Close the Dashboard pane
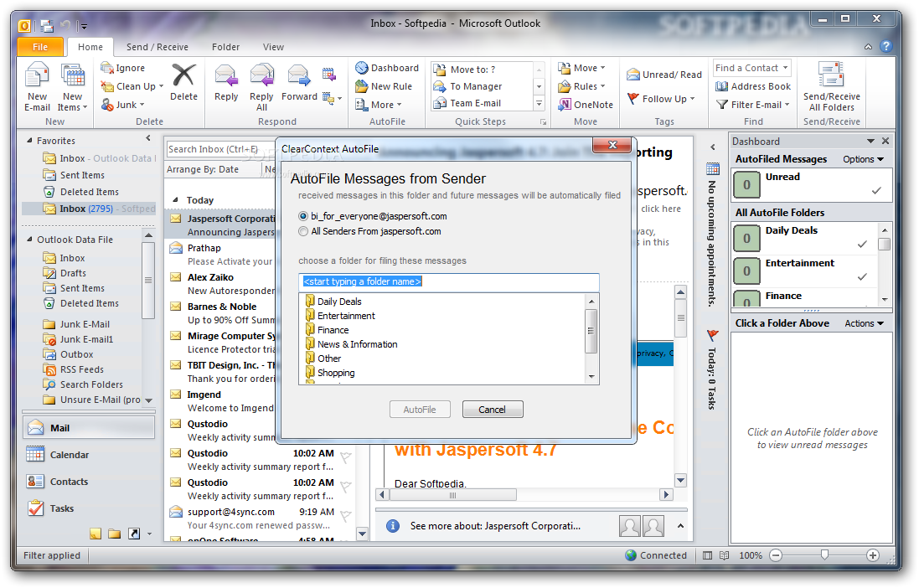Viewport: 919px width, 588px height. [x=885, y=141]
